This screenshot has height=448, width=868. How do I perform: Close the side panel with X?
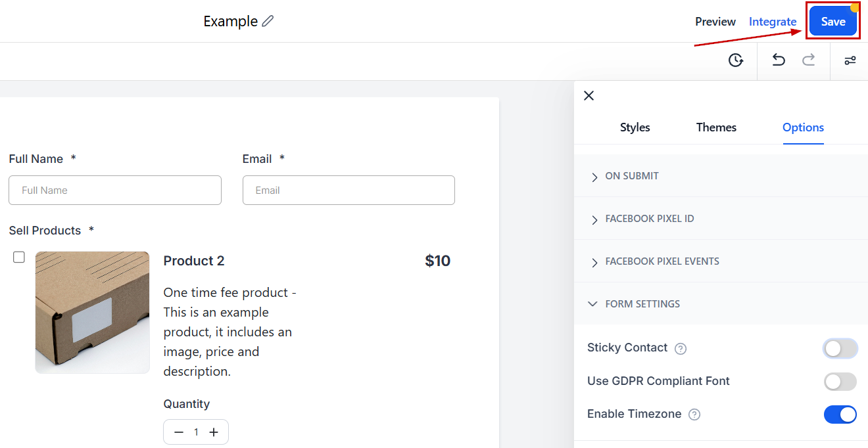click(589, 96)
